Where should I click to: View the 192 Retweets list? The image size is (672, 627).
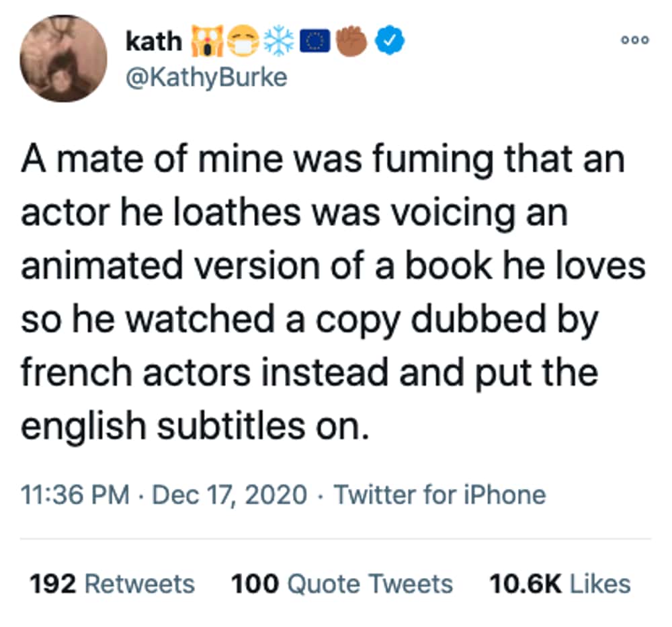click(112, 583)
